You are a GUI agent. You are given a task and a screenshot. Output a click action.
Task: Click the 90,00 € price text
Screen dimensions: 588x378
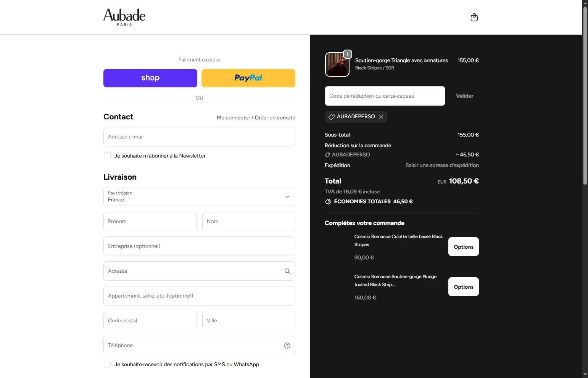coord(364,257)
